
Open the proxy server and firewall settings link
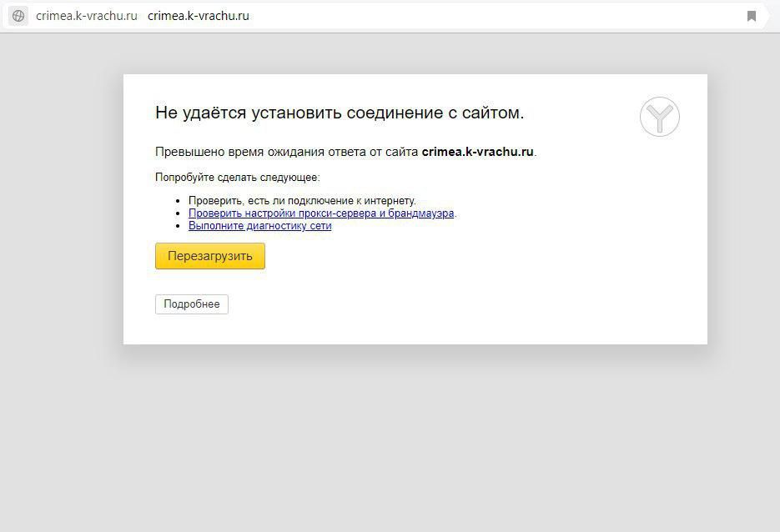tap(321, 213)
